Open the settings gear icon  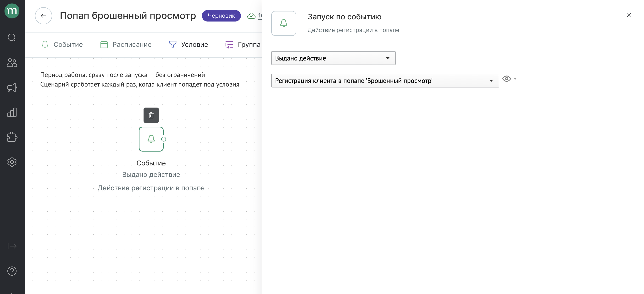tap(12, 162)
